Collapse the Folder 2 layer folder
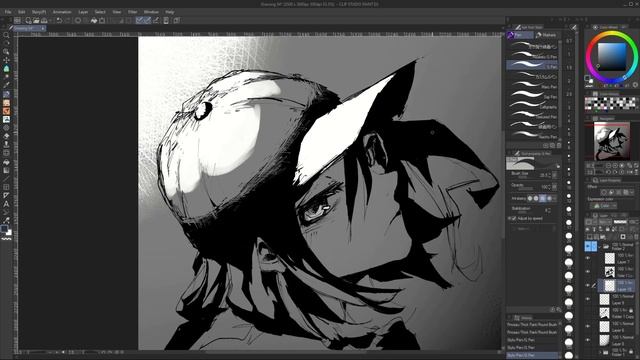640x360 pixels. point(599,247)
